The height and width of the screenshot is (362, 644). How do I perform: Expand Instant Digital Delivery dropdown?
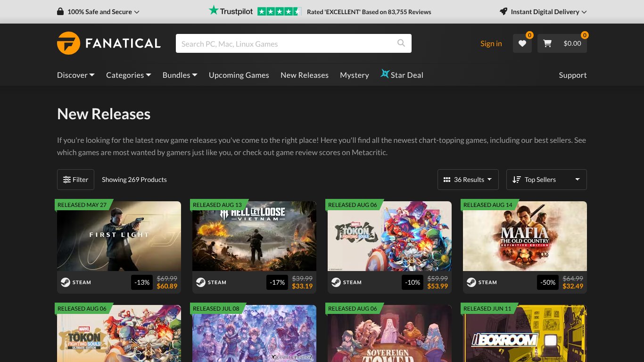pyautogui.click(x=543, y=12)
